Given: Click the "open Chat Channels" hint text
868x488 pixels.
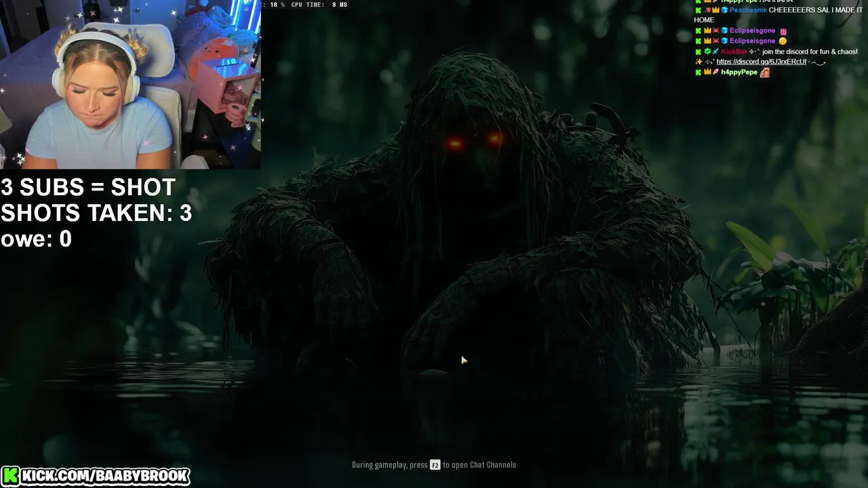Looking at the screenshot, I should tap(484, 465).
